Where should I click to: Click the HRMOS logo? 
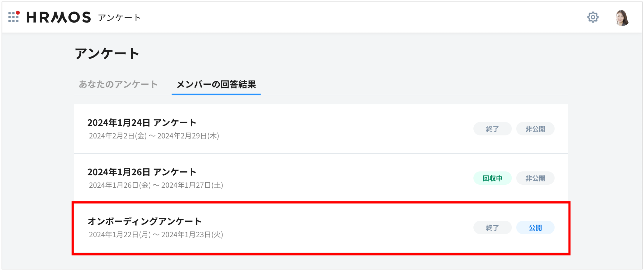(58, 17)
